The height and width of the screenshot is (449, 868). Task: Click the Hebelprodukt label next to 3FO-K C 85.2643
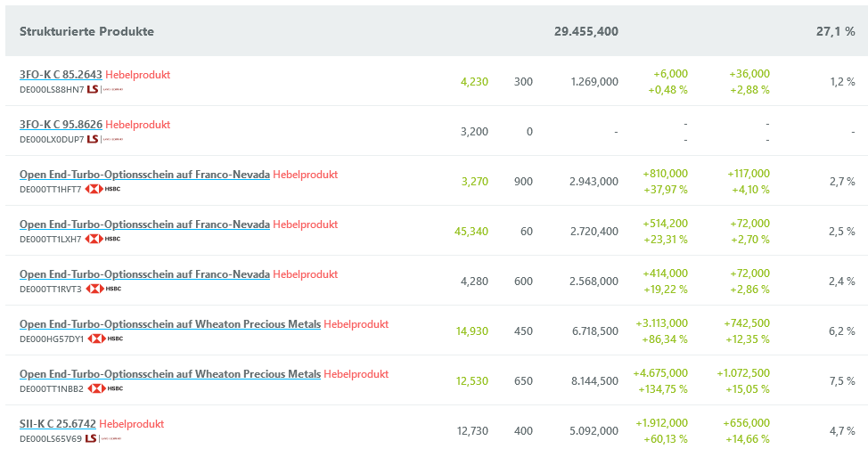[137, 75]
